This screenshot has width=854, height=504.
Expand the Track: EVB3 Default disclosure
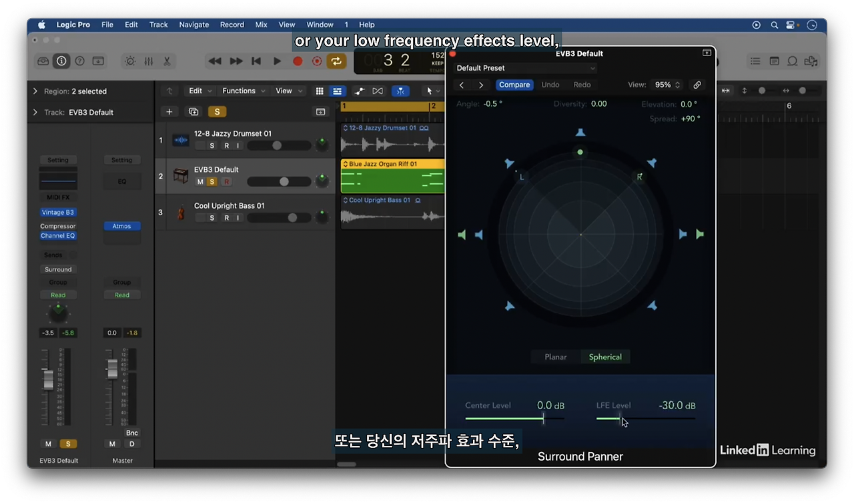pos(35,113)
